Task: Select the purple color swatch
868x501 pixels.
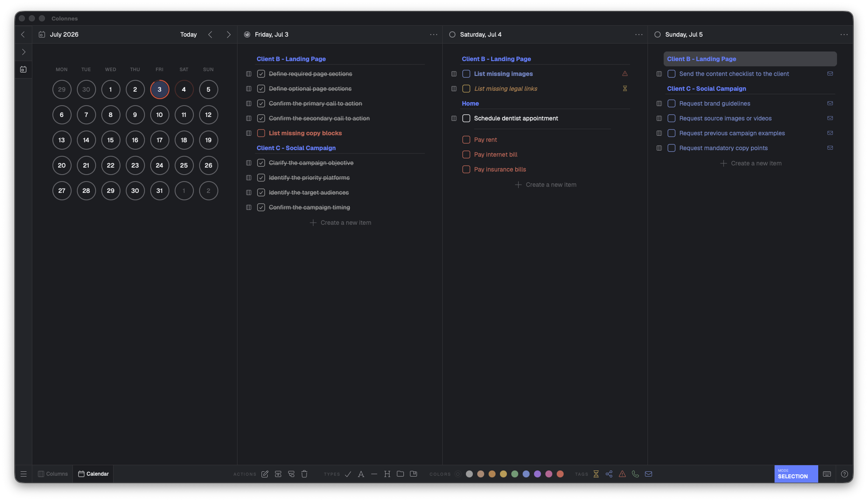Action: click(537, 474)
